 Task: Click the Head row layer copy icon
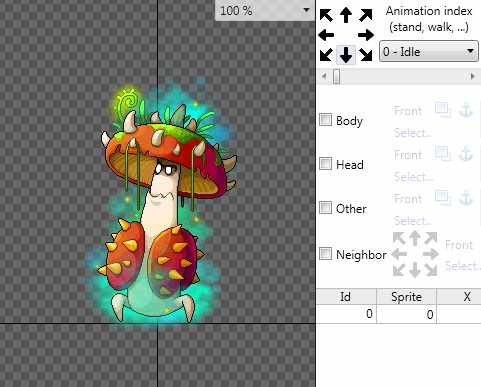point(443,154)
